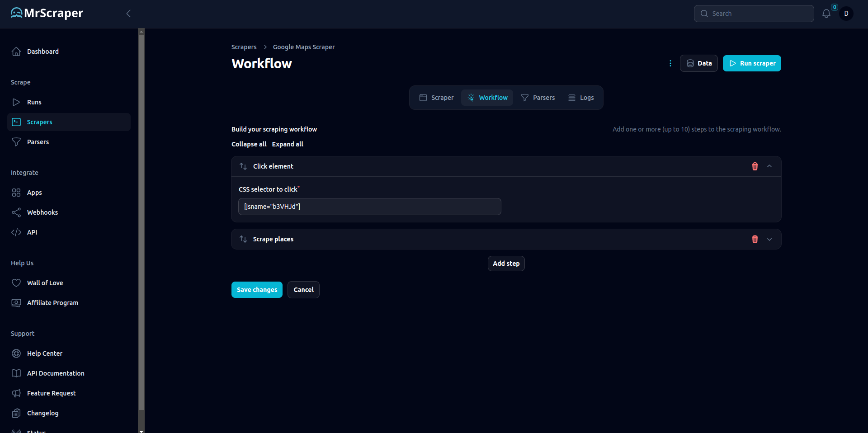
Task: Click reorder arrows on Click element step
Action: coord(243,166)
